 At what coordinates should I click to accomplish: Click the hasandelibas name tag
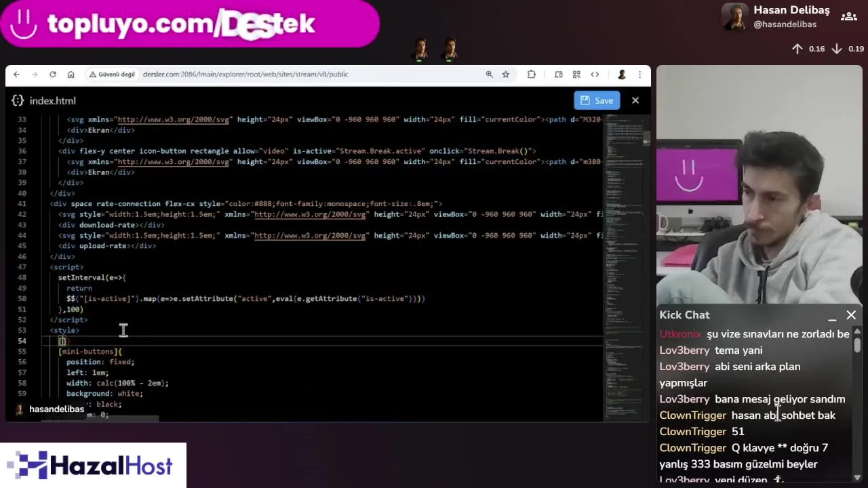[x=49, y=409]
